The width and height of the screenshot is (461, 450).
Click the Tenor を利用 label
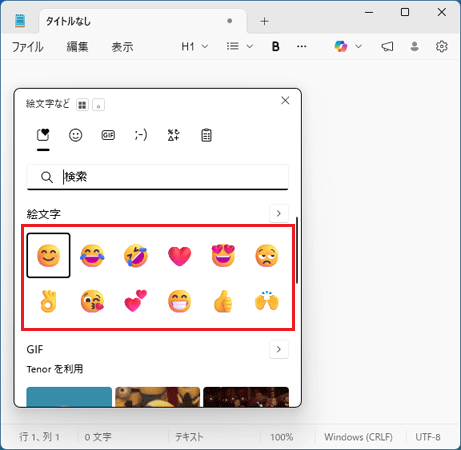tap(55, 369)
